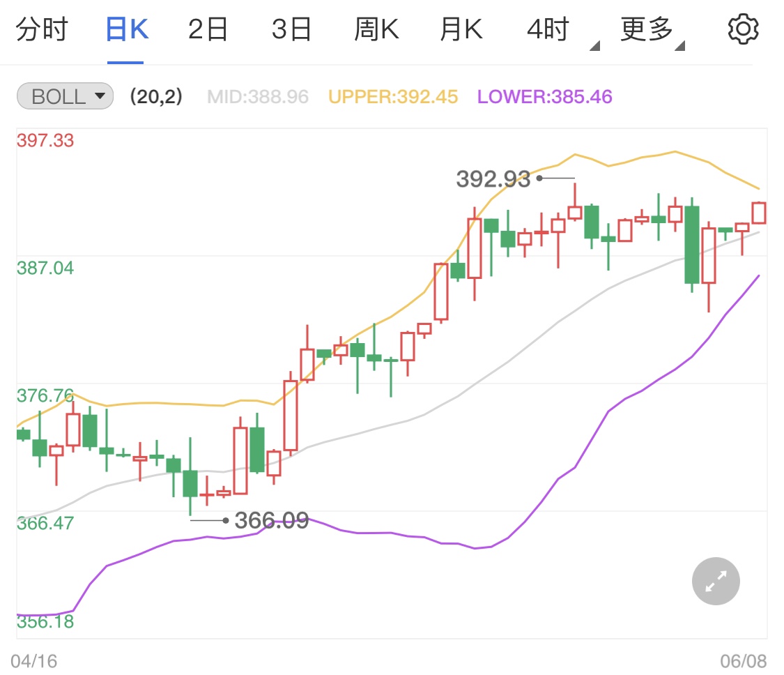The image size is (784, 675).
Task: Switch to the 分时 tab
Action: pyautogui.click(x=42, y=29)
